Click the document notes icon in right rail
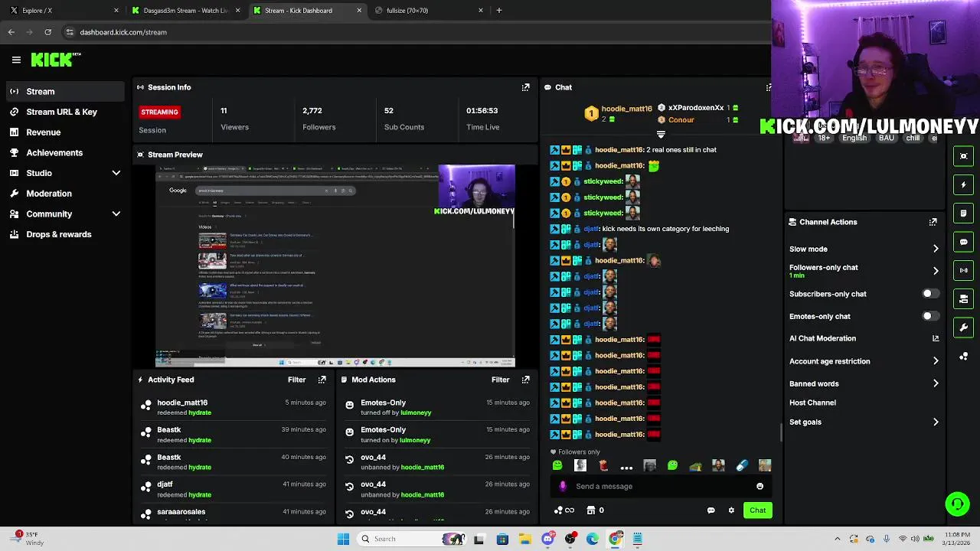Viewport: 980px width, 551px height. pos(964,214)
